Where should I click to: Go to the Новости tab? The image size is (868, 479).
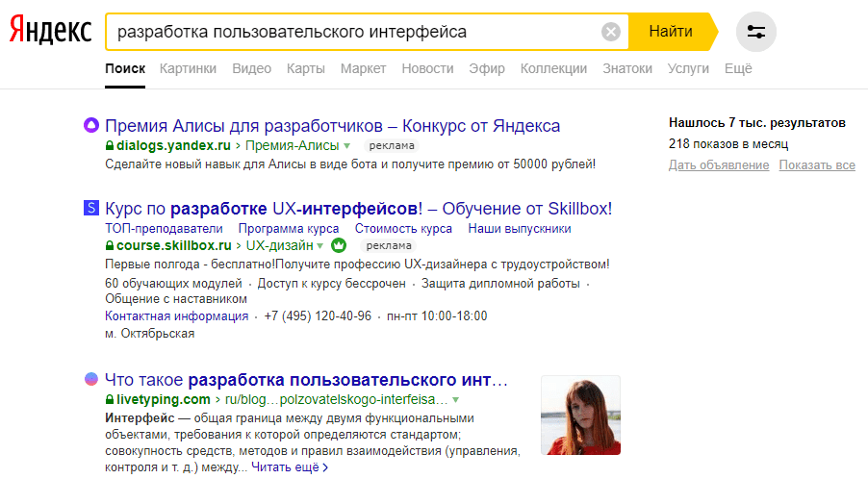pos(427,68)
